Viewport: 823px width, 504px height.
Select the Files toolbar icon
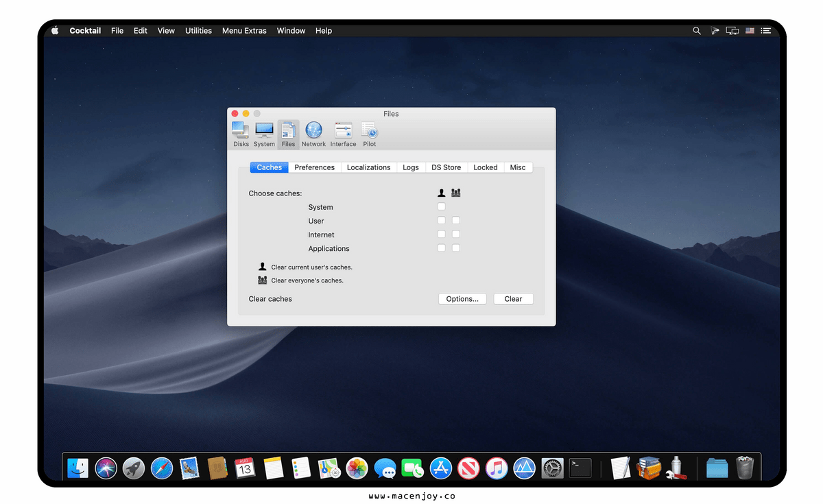tap(288, 134)
